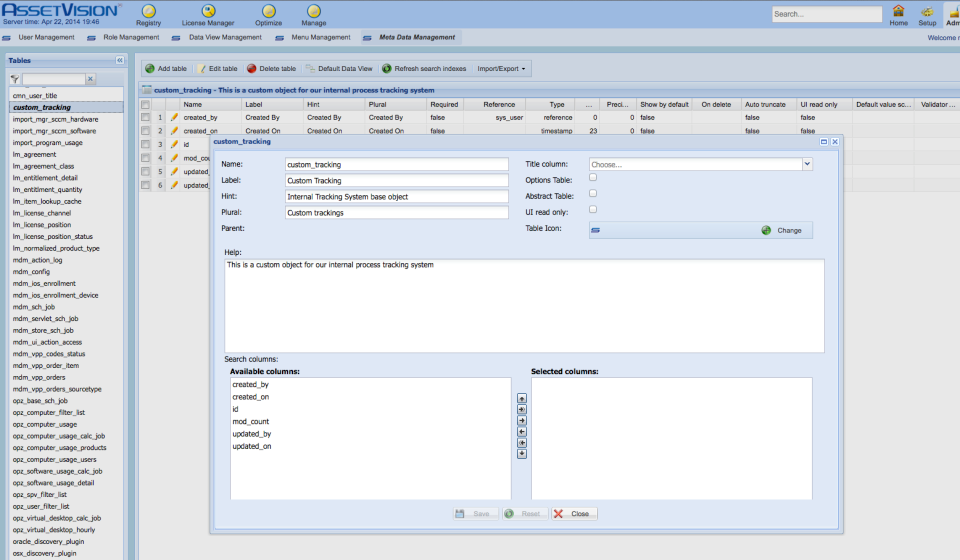This screenshot has width=960, height=560.
Task: Click the Close button in dialog
Action: pos(574,513)
